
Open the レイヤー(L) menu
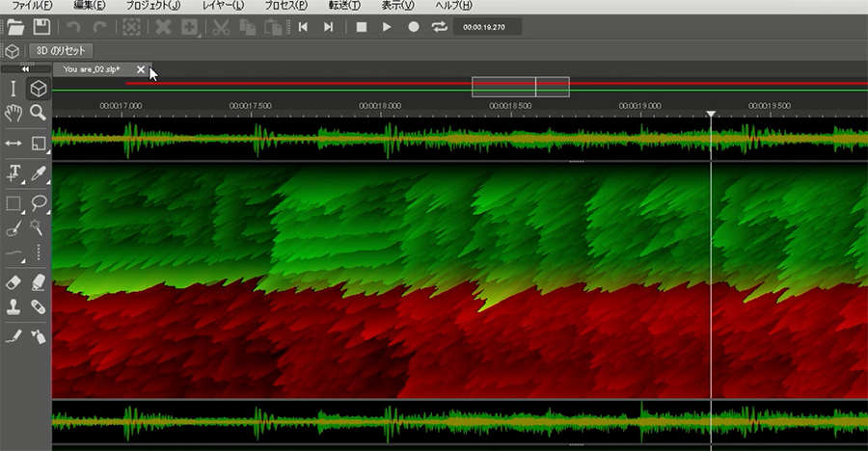[223, 6]
